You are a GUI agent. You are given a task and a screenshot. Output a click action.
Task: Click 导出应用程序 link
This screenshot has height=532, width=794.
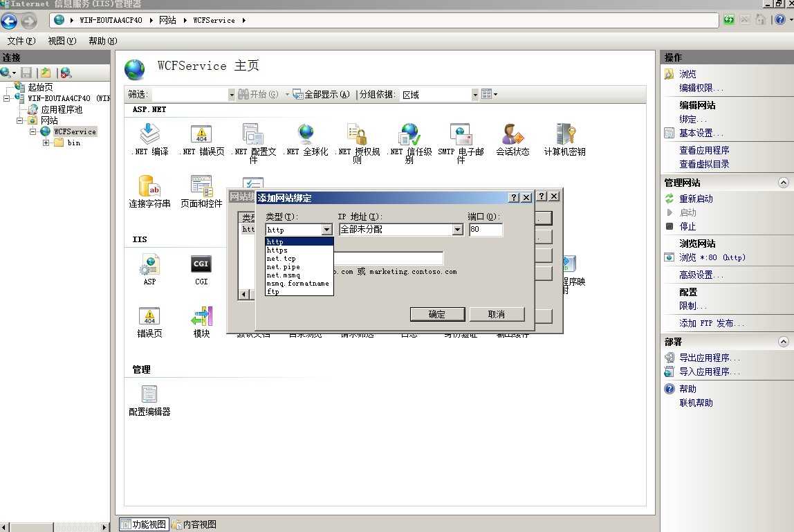point(709,358)
